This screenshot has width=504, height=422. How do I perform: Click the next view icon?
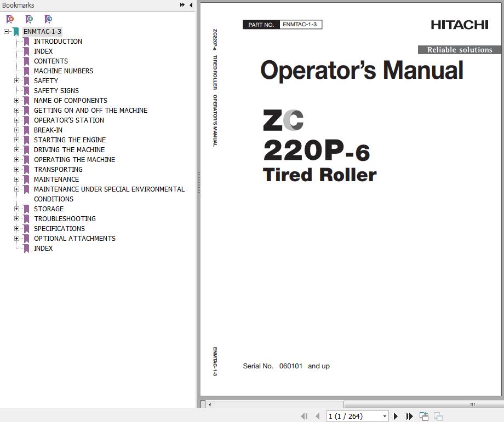pos(438,416)
